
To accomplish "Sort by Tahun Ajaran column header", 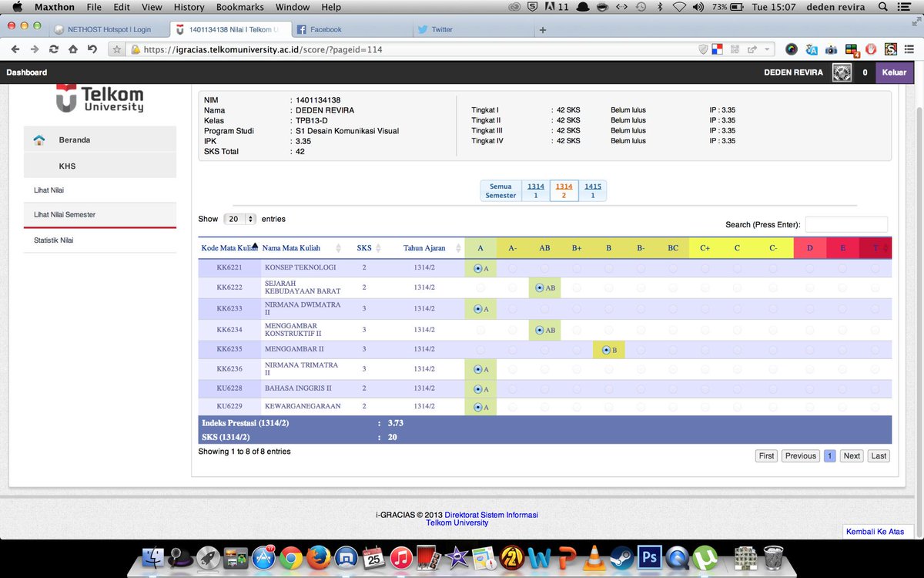I will (x=427, y=248).
